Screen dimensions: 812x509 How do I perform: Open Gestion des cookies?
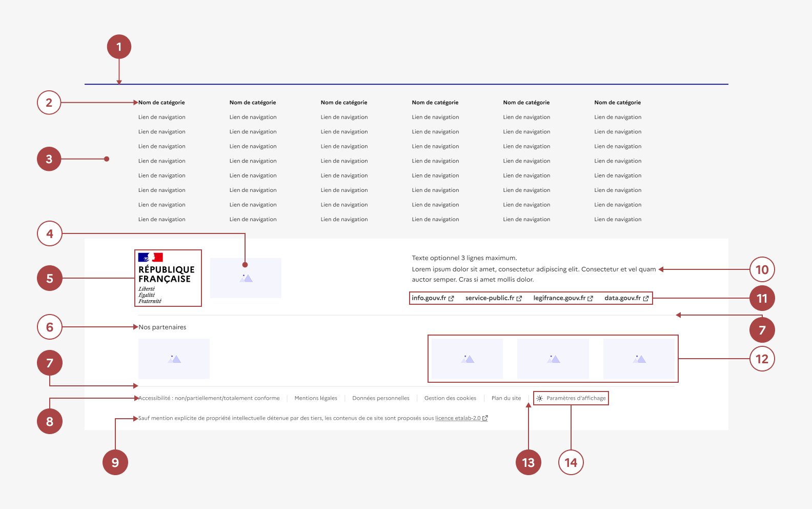tap(450, 398)
